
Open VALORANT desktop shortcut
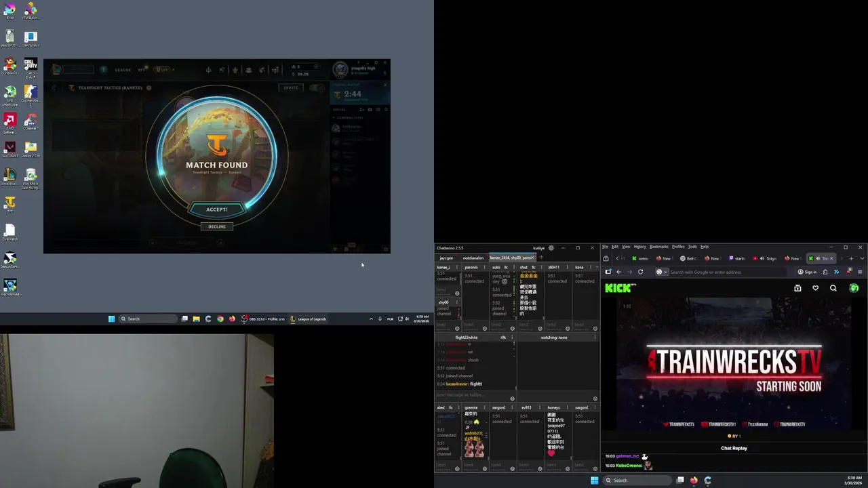[x=9, y=149]
